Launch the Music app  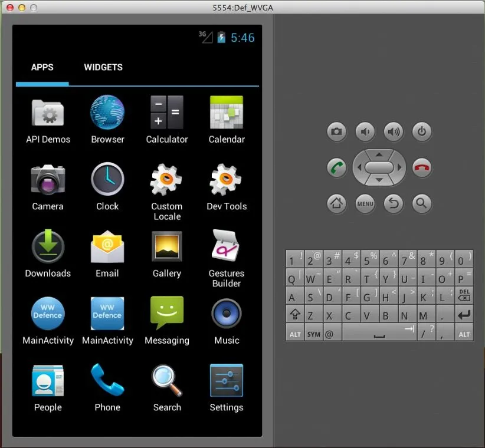click(227, 314)
